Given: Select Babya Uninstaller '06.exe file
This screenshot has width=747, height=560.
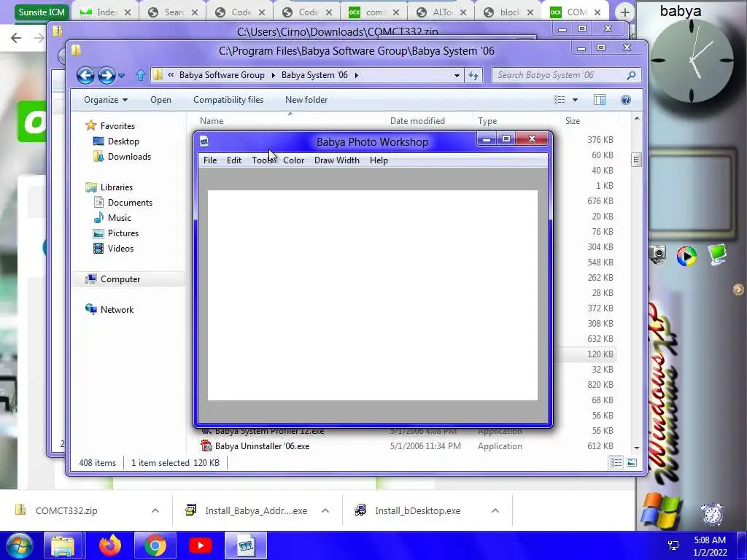Looking at the screenshot, I should [x=262, y=446].
